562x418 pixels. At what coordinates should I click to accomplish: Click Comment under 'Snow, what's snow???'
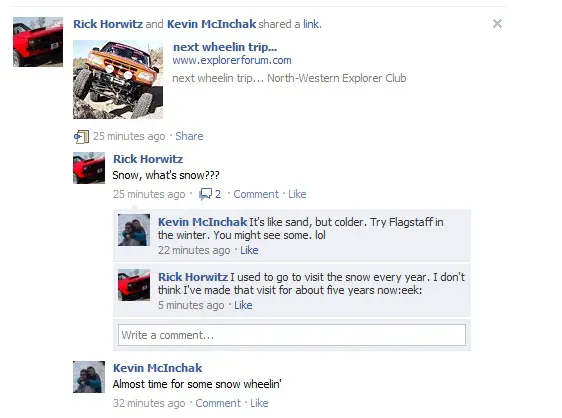[256, 194]
